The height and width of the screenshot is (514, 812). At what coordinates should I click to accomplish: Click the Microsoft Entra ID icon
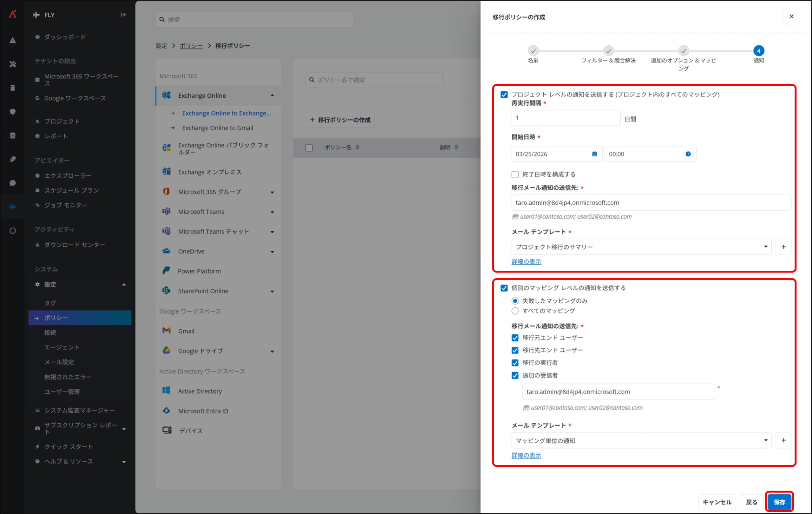pyautogui.click(x=167, y=411)
